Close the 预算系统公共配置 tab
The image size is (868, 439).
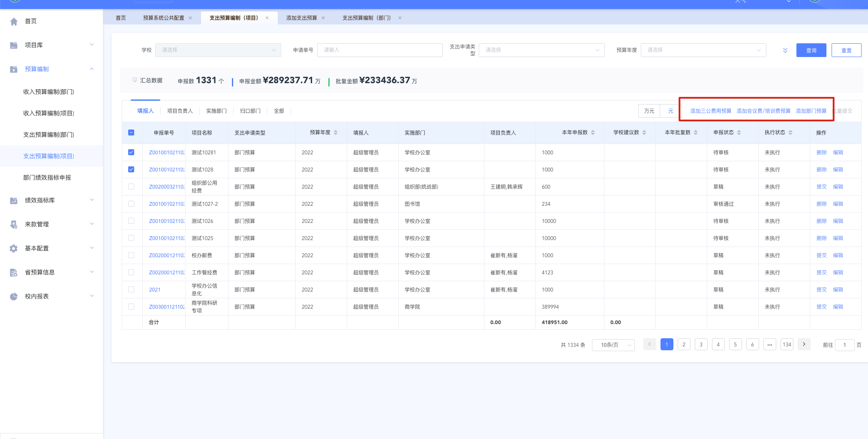point(190,18)
